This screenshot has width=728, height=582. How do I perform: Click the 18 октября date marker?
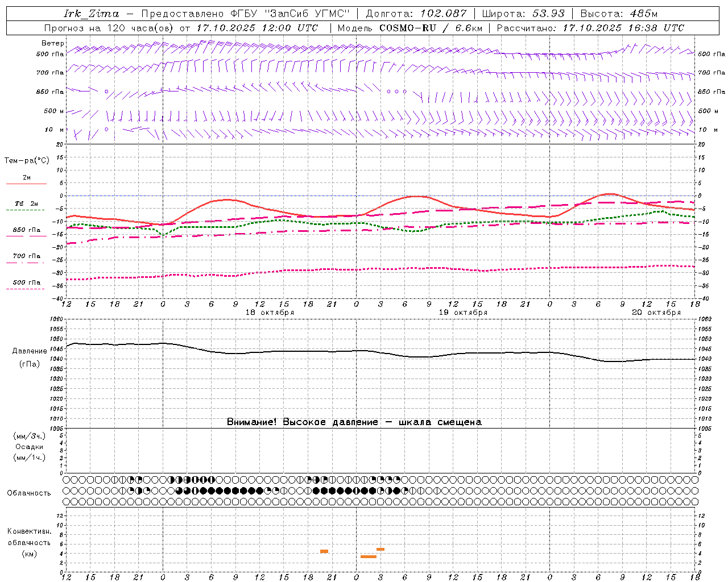pos(270,313)
